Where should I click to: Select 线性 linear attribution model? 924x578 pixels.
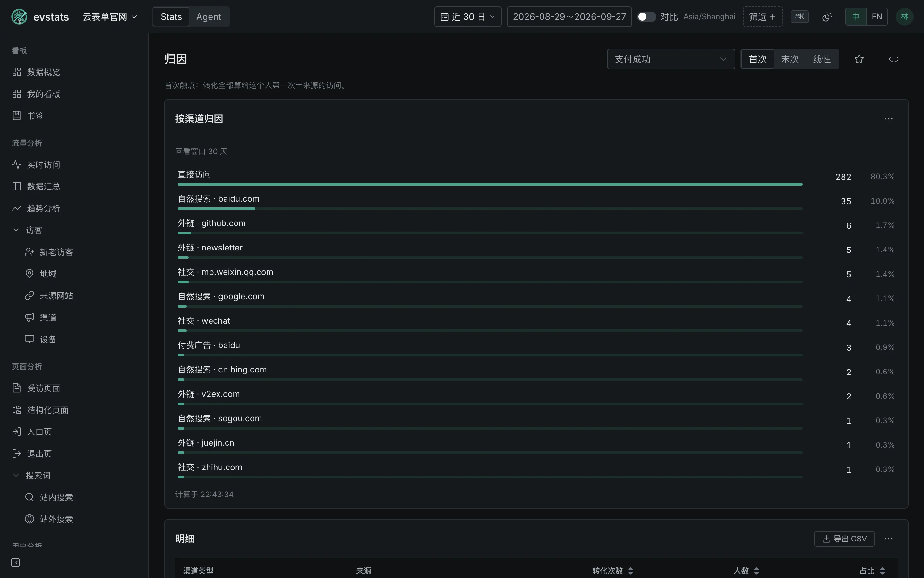[x=822, y=59]
